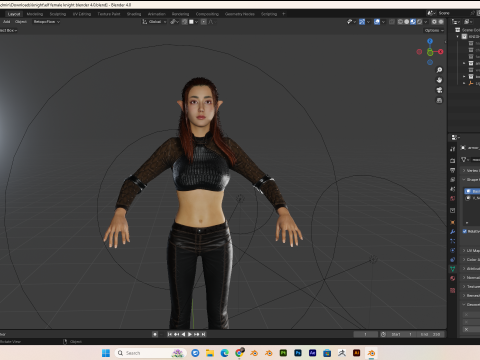Screen dimensions: 480x360
Task: Toggle viewport overlays display
Action: pyautogui.click(x=377, y=22)
